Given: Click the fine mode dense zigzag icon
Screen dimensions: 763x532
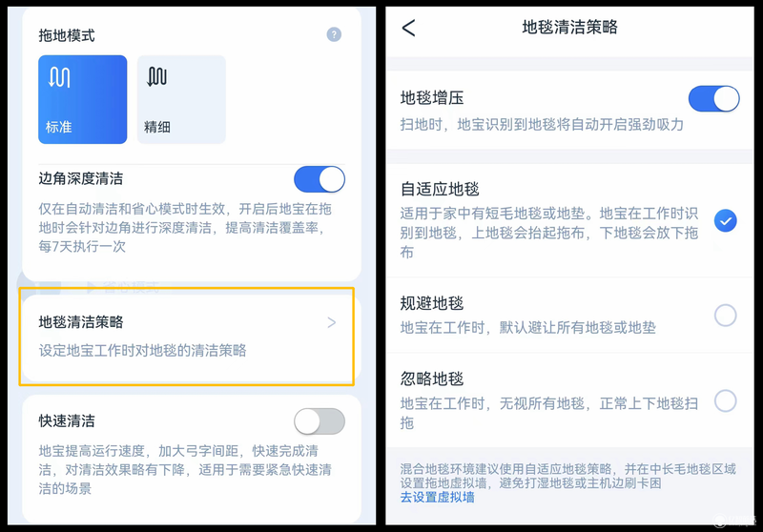Looking at the screenshot, I should 157,76.
